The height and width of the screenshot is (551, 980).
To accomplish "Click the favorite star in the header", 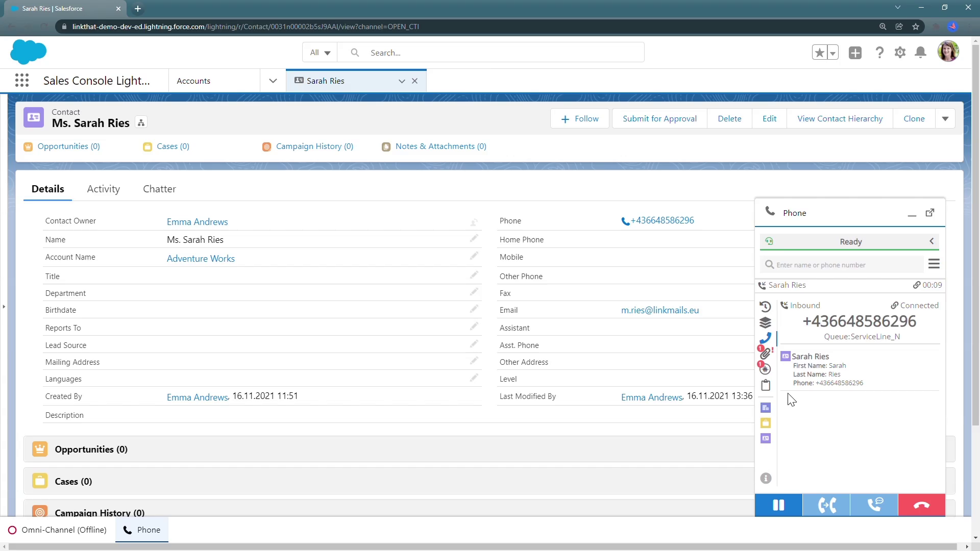I will (x=819, y=52).
